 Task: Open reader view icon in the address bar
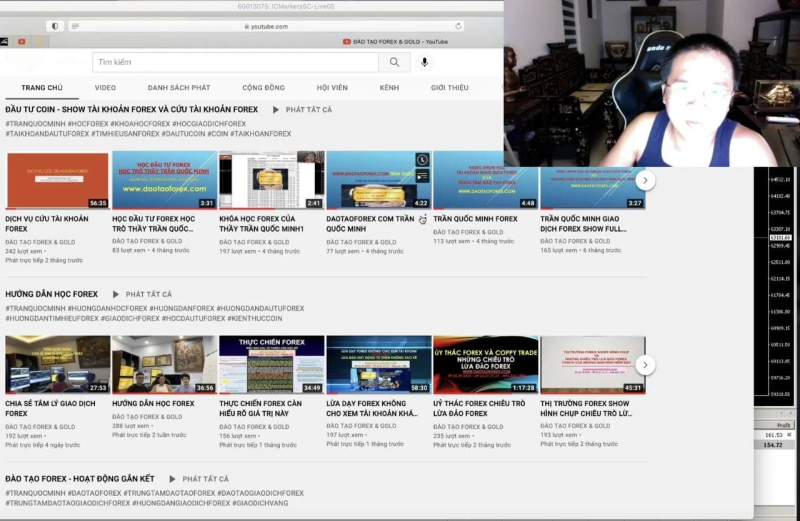coord(75,26)
